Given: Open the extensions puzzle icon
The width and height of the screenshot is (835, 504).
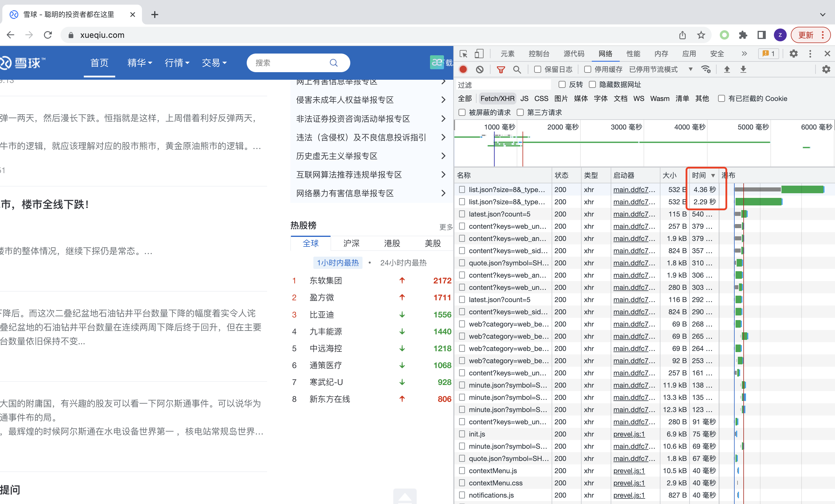Looking at the screenshot, I should (x=743, y=35).
